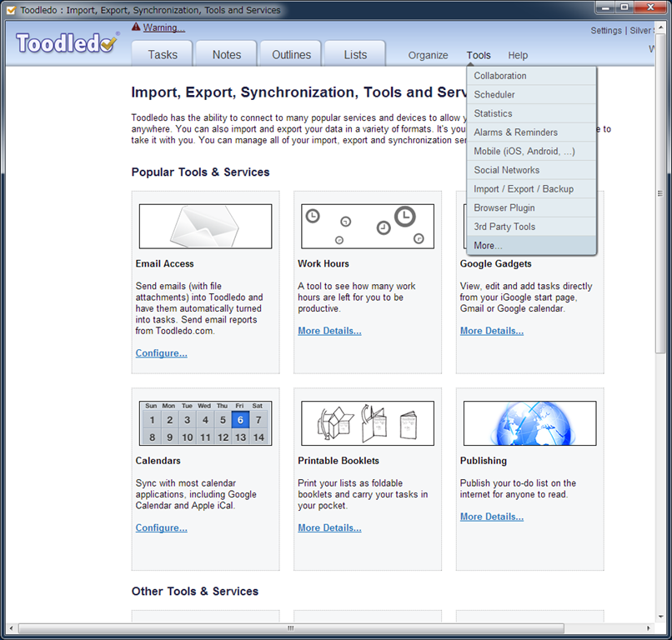This screenshot has height=640, width=672.
Task: Maximize the Toodledo window
Action: coord(624,7)
